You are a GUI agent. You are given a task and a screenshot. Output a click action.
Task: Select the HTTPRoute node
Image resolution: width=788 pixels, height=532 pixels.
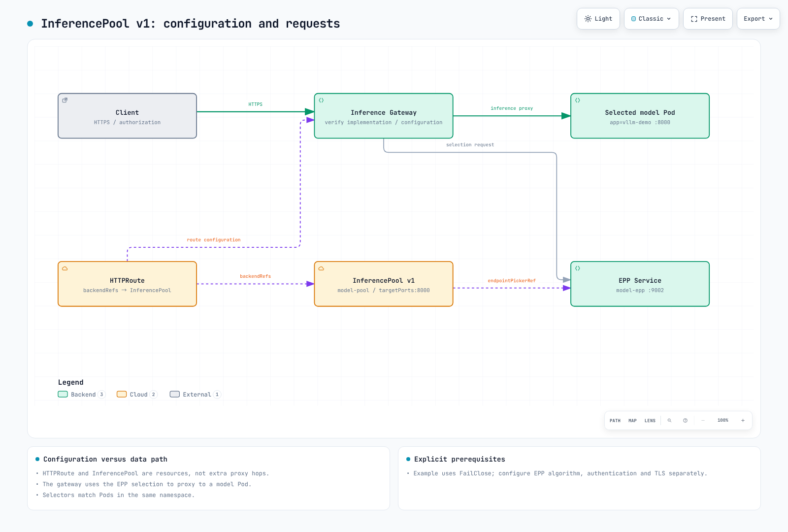127,284
